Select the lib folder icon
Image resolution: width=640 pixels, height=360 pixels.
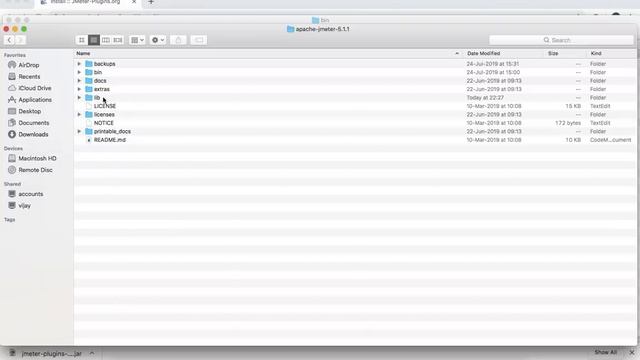[89, 98]
